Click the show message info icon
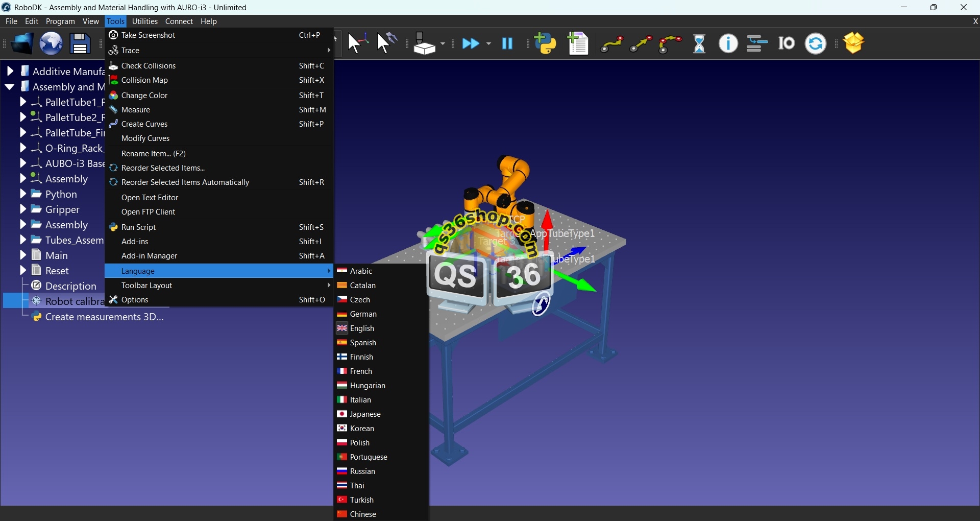Viewport: 980px width, 521px height. [729, 44]
